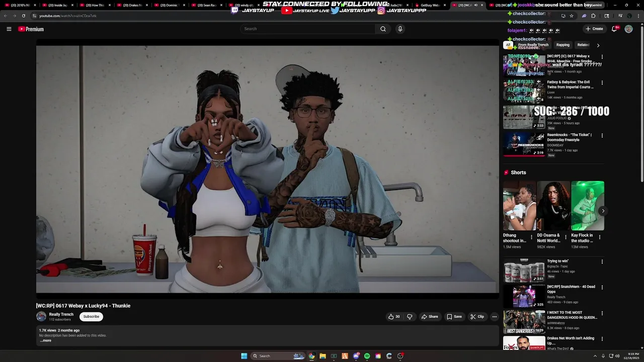Select the All filter chip
The height and width of the screenshot is (362, 644).
coord(508,45)
